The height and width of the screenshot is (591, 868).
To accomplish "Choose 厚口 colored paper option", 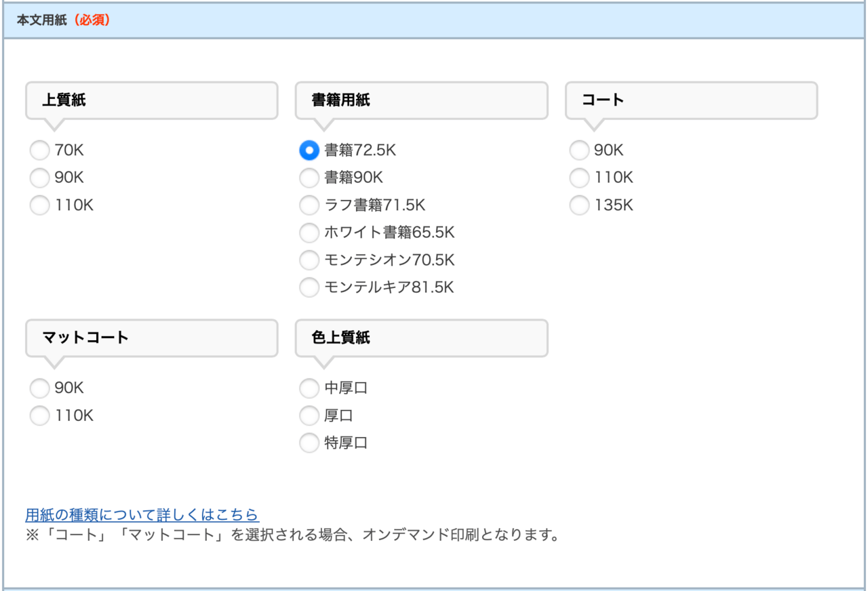I will (309, 415).
